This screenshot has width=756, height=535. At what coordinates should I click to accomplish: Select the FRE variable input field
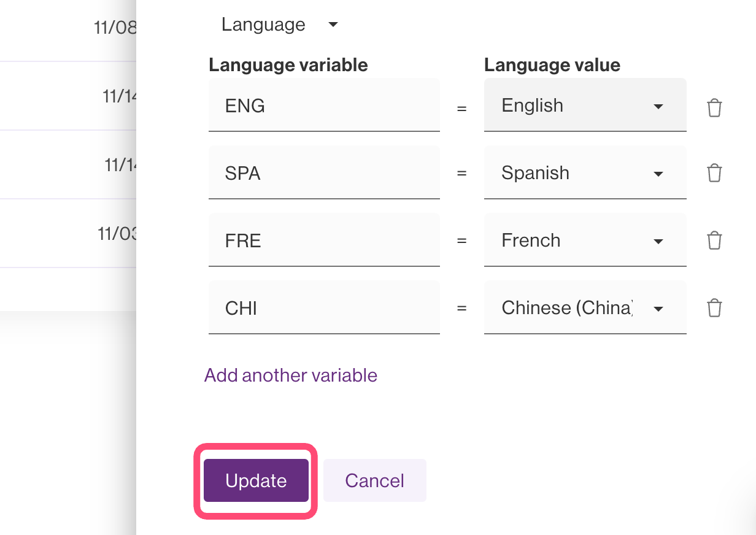click(x=324, y=241)
